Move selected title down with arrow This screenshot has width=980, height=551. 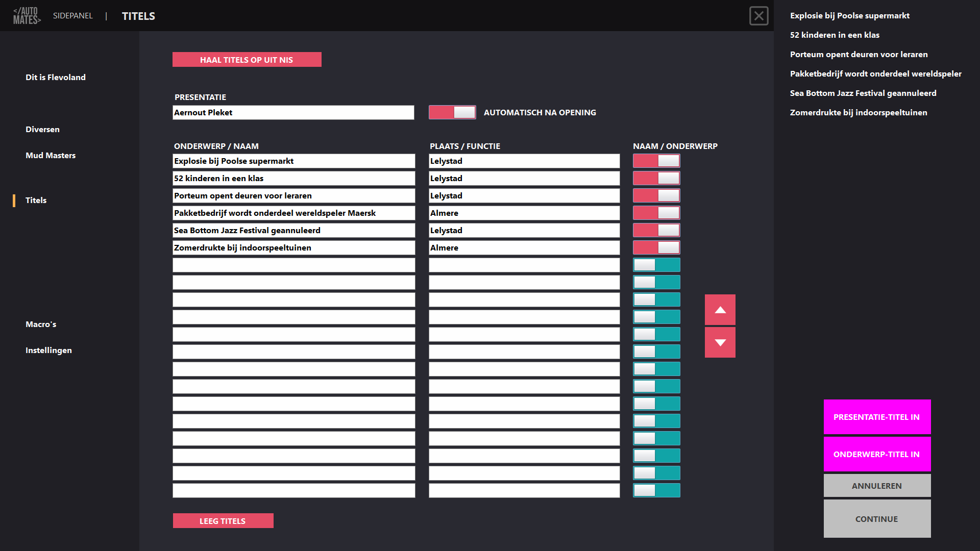(720, 342)
